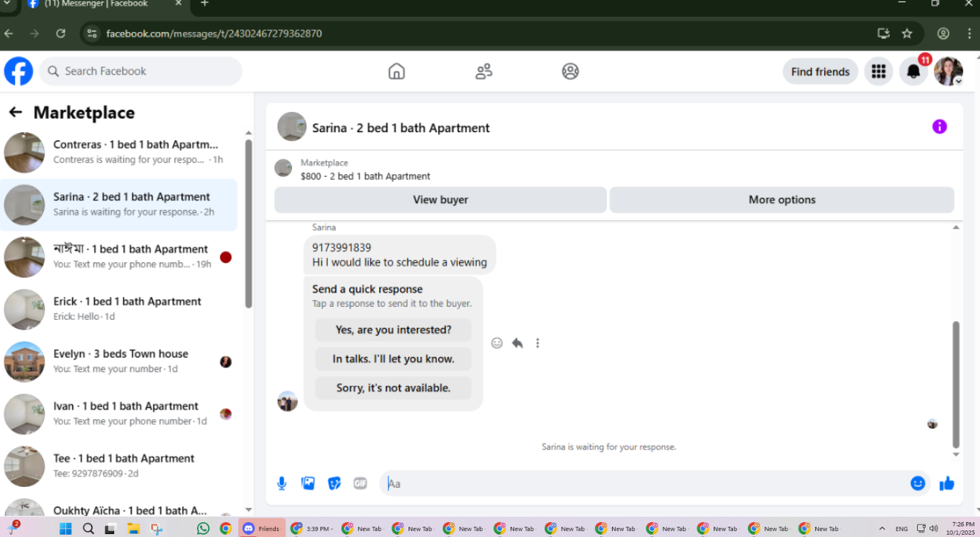980x537 pixels.
Task: Open WhatsApp from the taskbar
Action: (203, 529)
